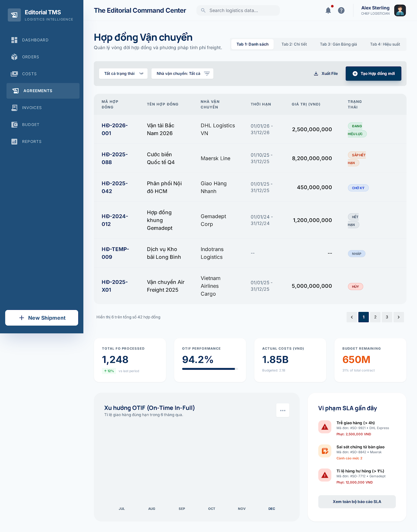Click the NHÁP status badge
Viewport: 417px width, 532px height.
pyautogui.click(x=356, y=254)
